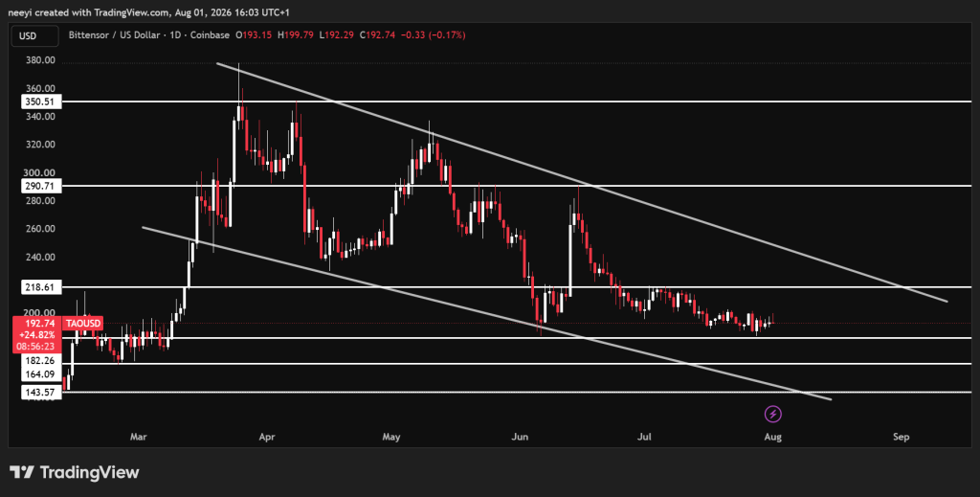Click the 380.00 price axis label

tap(40, 60)
